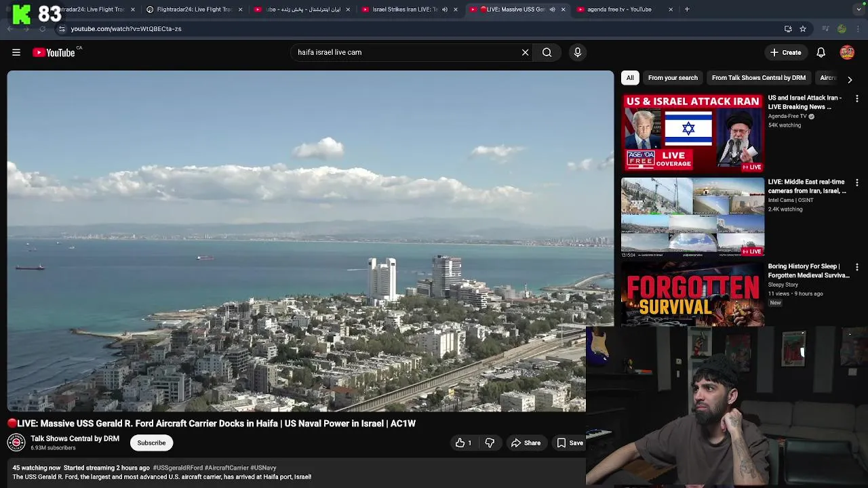Select From Talk Shows Central by DRM chip
868x488 pixels.
click(x=759, y=78)
